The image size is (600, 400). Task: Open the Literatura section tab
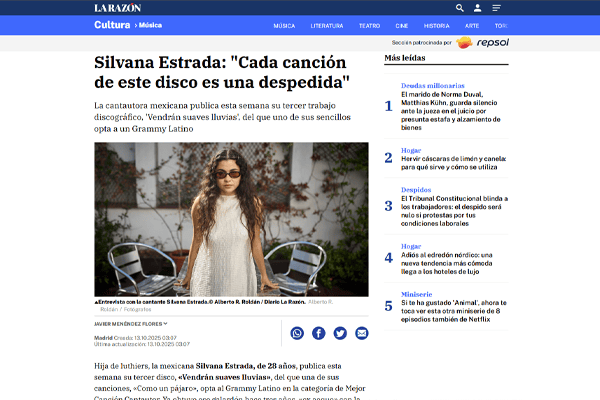(x=327, y=25)
